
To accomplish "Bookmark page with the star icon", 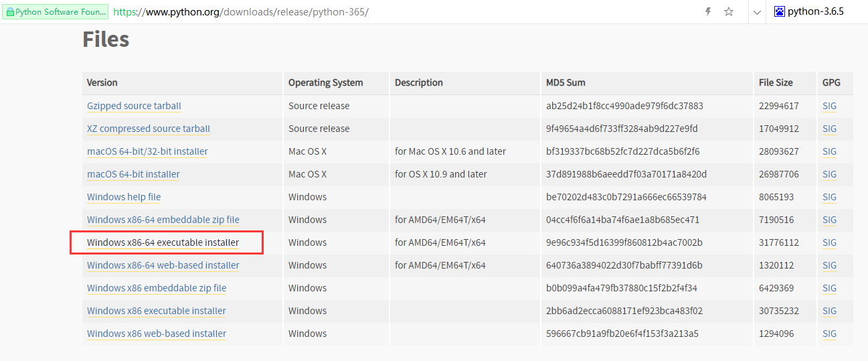I will coord(729,12).
